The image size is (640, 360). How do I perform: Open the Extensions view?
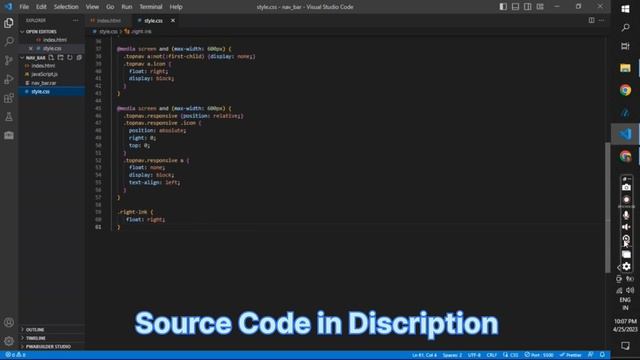(x=9, y=98)
